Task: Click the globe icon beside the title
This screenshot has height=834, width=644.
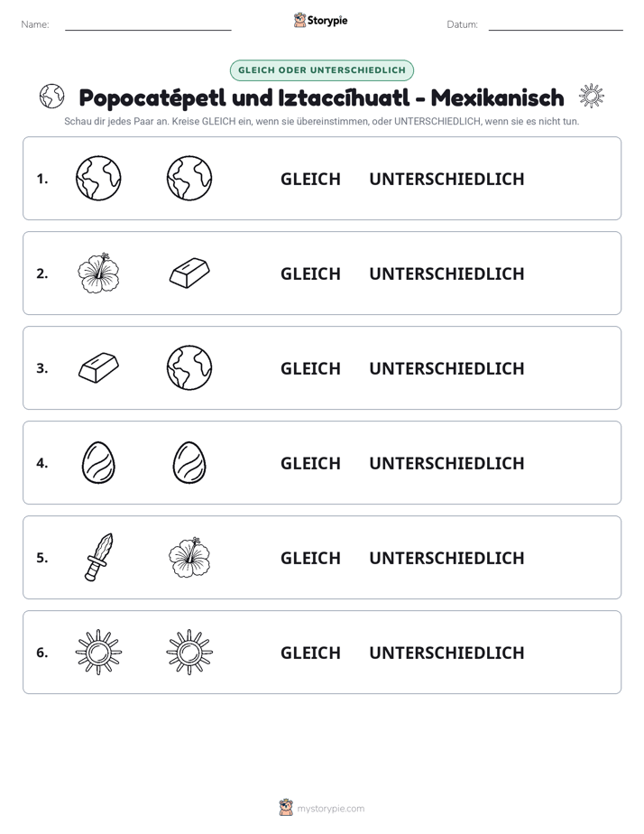Action: pyautogui.click(x=51, y=97)
